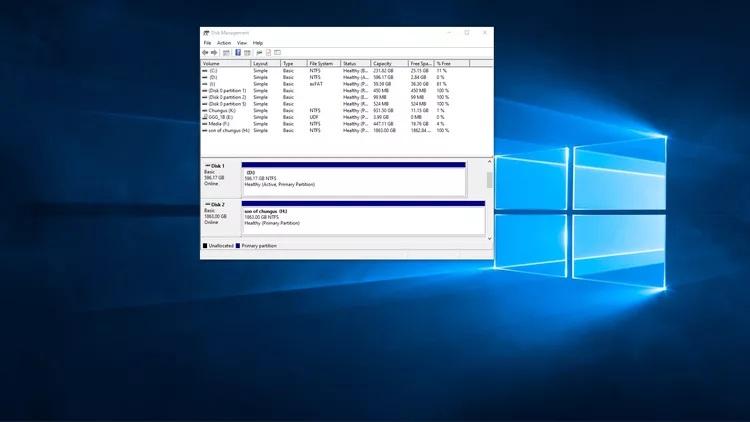Screen dimensions: 750x422
Task: Open the View menu
Action: tap(241, 43)
